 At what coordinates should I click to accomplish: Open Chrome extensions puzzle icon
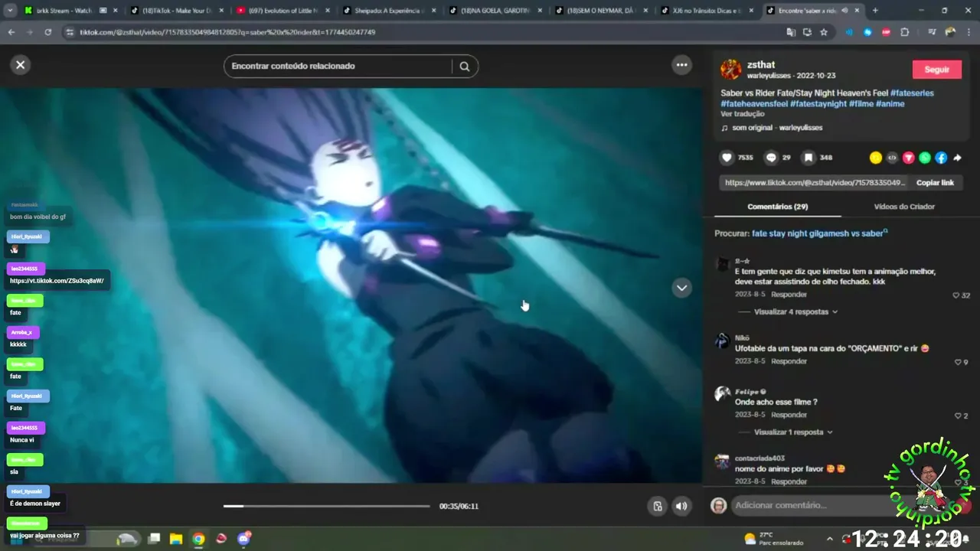[905, 32]
